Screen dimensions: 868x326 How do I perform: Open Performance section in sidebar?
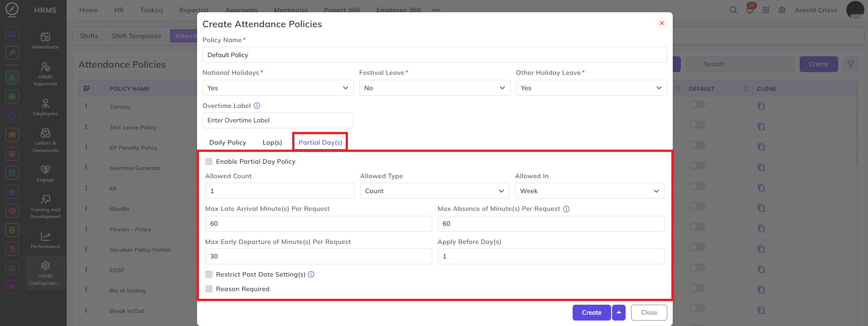45,240
